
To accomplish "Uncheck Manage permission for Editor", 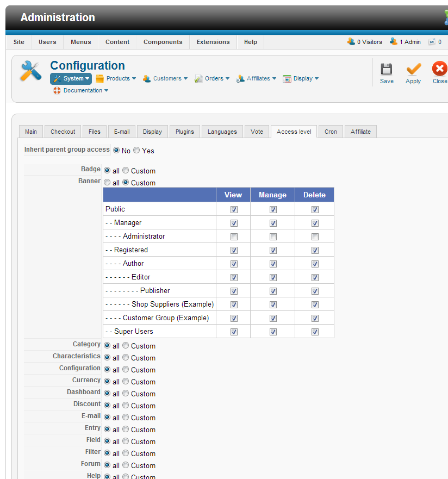I will 273,278.
